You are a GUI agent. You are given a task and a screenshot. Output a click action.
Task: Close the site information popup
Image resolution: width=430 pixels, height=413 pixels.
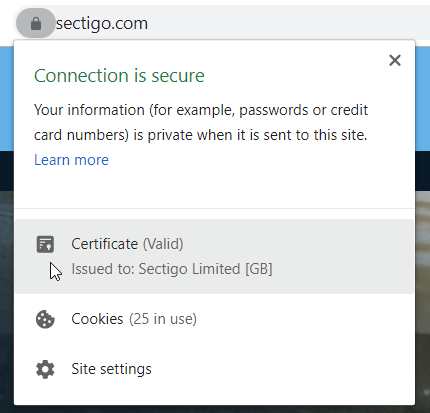[395, 60]
